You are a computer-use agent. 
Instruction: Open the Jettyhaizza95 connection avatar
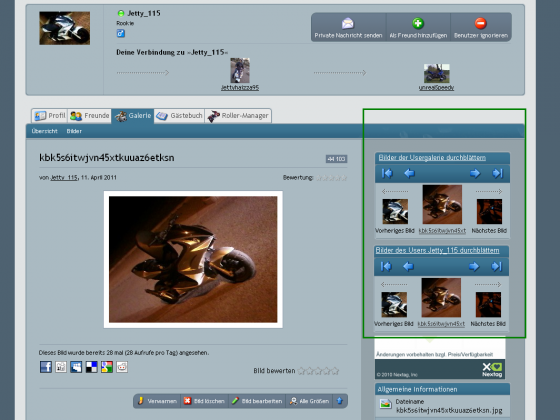pos(240,70)
